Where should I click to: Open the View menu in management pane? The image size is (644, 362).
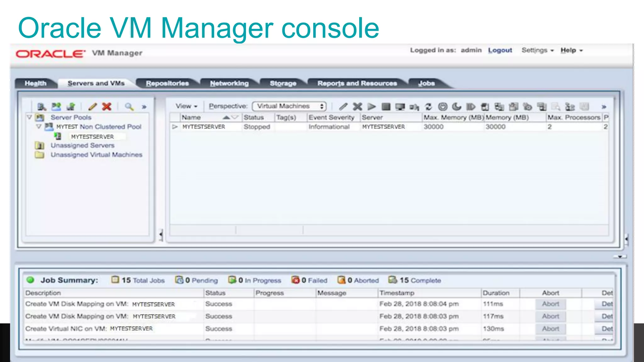pyautogui.click(x=186, y=106)
